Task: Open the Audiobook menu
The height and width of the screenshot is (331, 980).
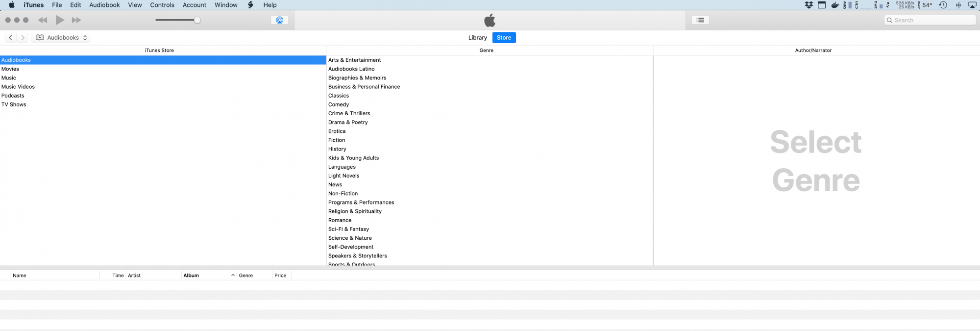Action: [104, 5]
